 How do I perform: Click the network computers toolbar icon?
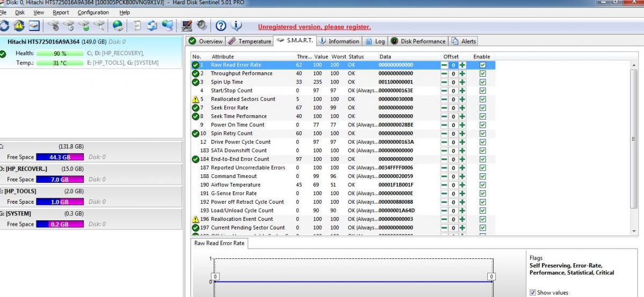[168, 25]
